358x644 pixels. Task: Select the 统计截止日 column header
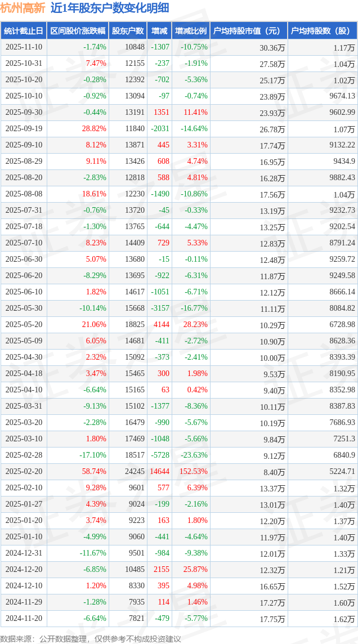pos(24,31)
